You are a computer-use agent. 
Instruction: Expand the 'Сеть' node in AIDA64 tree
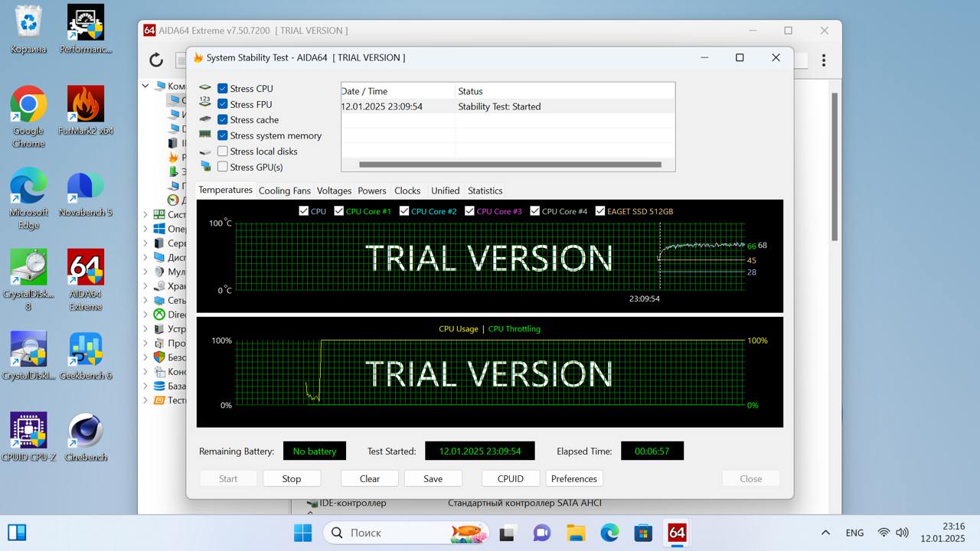click(145, 300)
